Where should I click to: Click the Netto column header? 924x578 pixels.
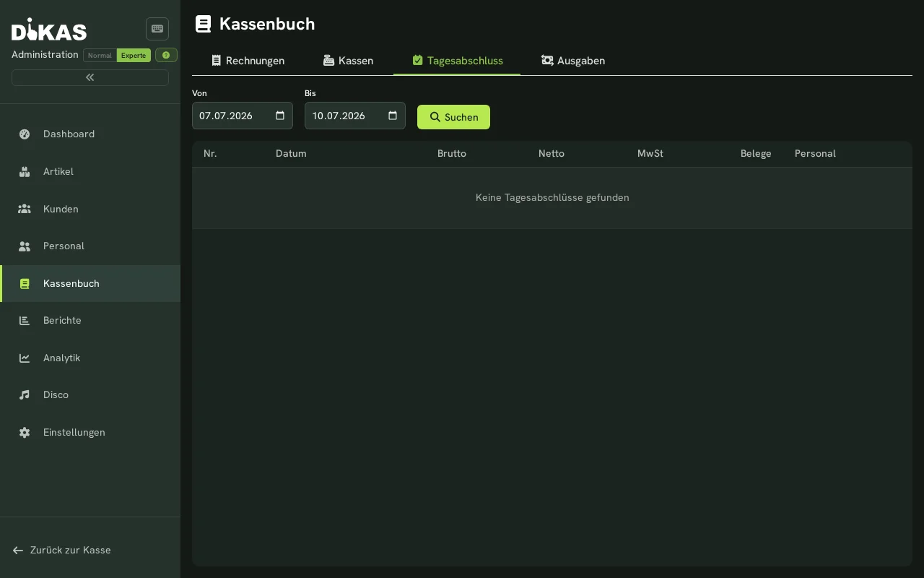click(x=552, y=153)
